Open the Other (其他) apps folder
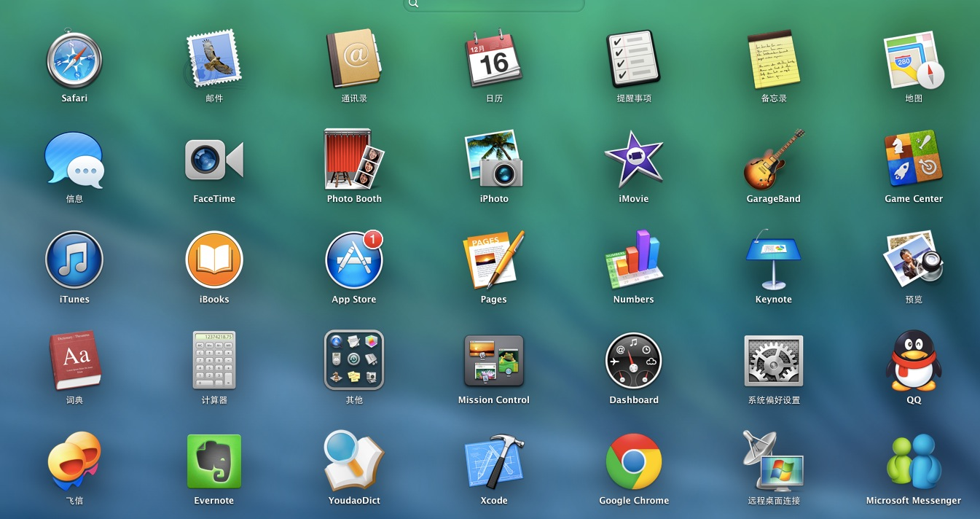Image resolution: width=980 pixels, height=519 pixels. [x=354, y=361]
